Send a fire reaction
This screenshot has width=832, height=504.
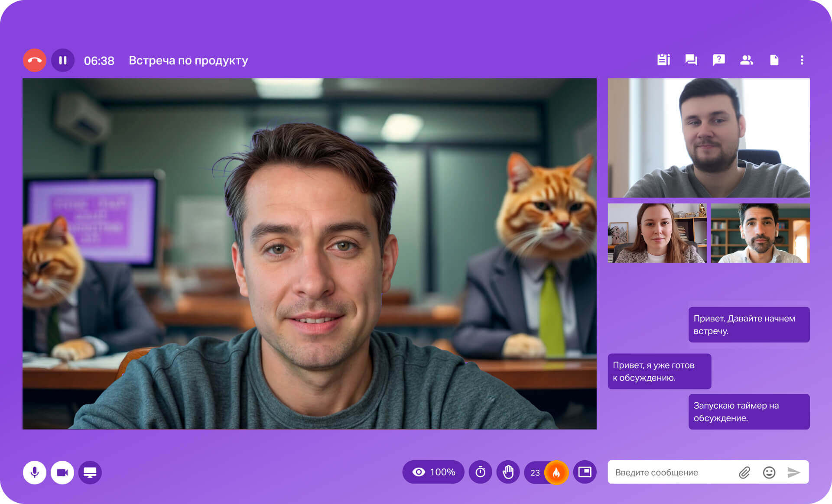(556, 472)
